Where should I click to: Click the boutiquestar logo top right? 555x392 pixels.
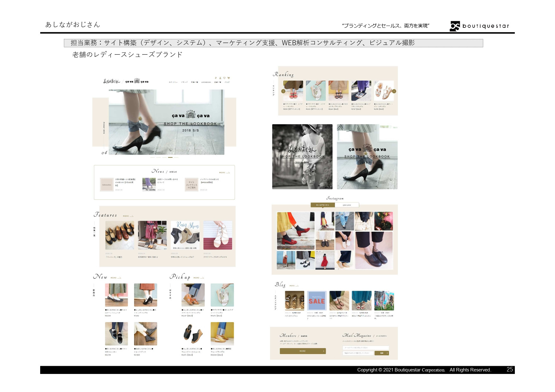pyautogui.click(x=480, y=25)
